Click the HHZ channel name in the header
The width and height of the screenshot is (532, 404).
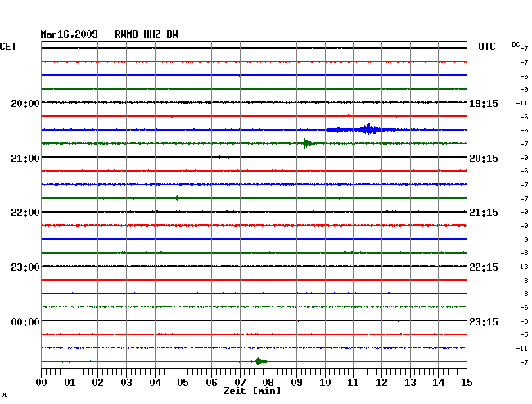152,34
